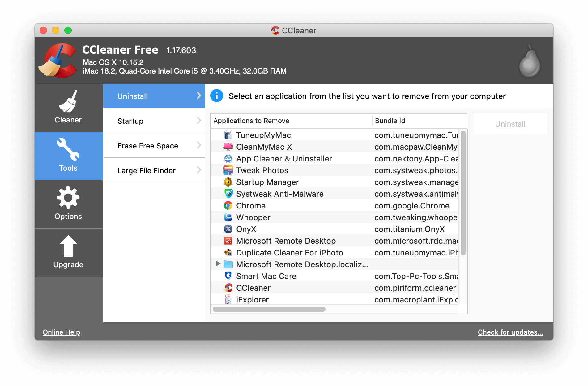Click the horizontal scrollbar below app list
This screenshot has height=386, width=588.
pyautogui.click(x=269, y=309)
